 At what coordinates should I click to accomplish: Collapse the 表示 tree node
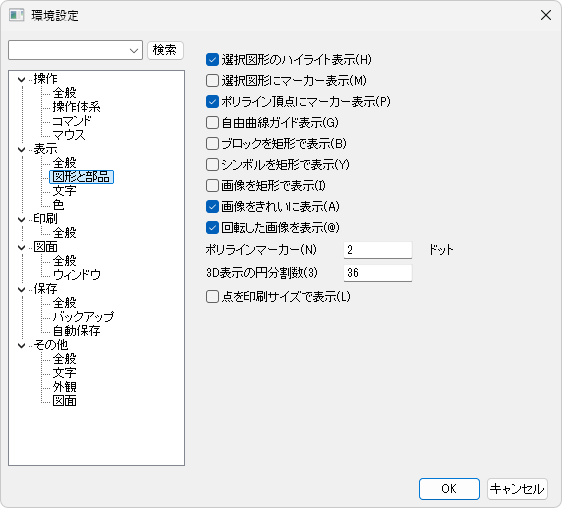[x=22, y=149]
